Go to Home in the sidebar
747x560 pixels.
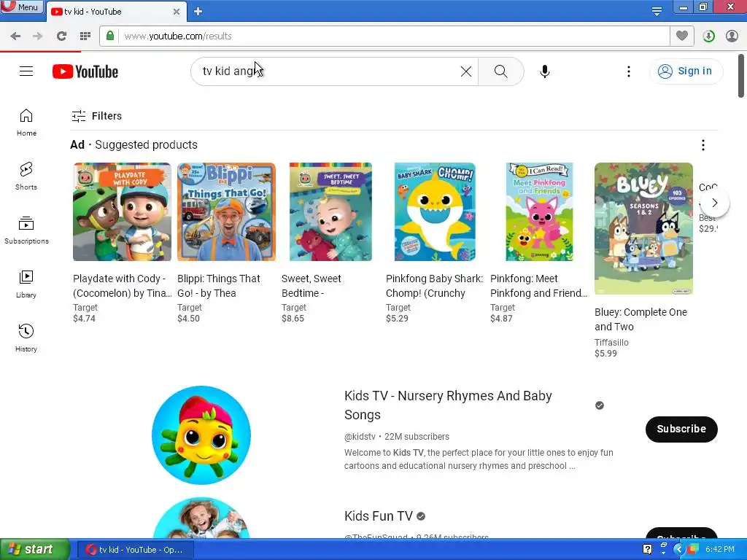[26, 122]
